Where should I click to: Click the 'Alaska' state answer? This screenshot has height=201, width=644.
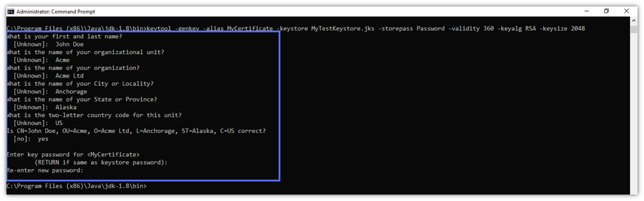coord(66,107)
